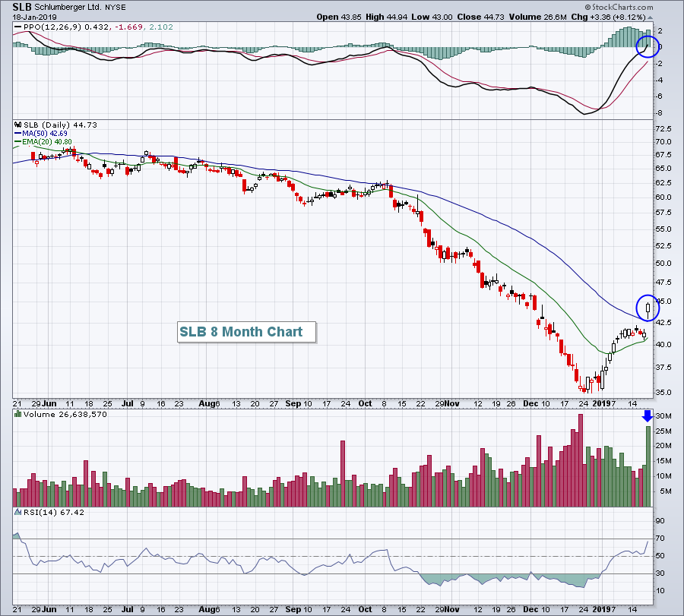
Task: Click the Oct label under the price panel
Action: point(365,403)
